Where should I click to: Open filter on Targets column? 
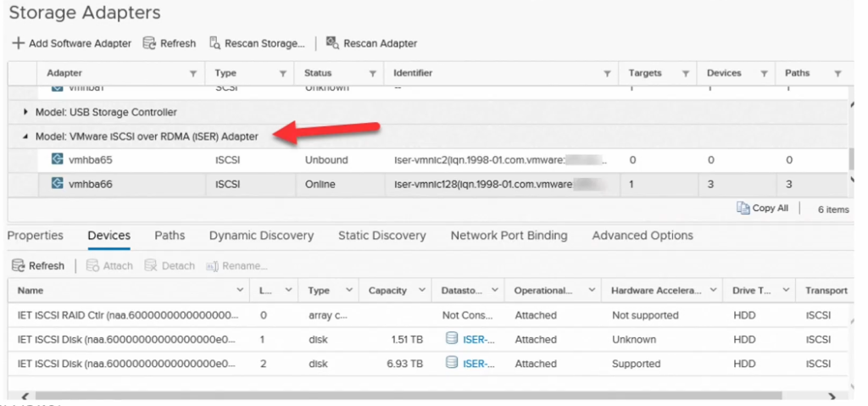coord(685,74)
